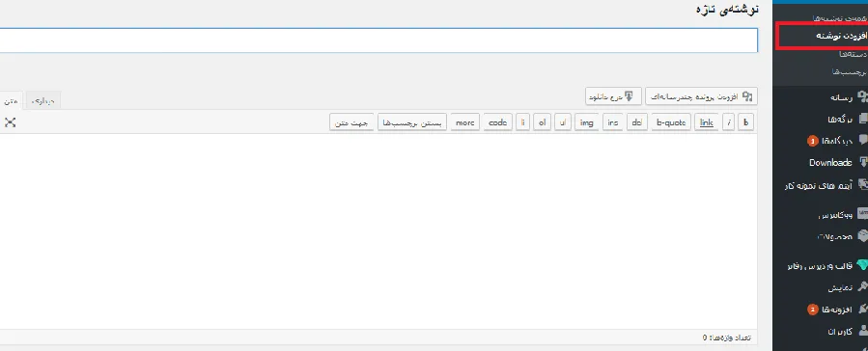
Task: Click the li quicktag button
Action: coord(522,122)
